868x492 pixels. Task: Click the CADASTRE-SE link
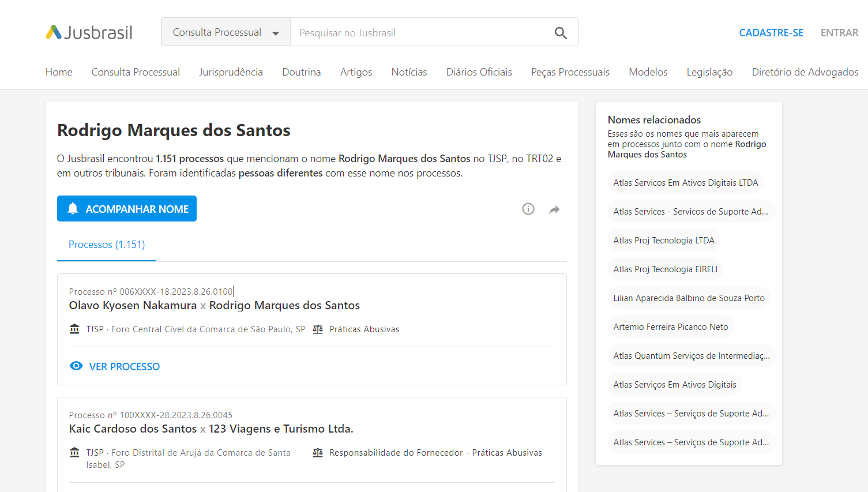(x=771, y=33)
